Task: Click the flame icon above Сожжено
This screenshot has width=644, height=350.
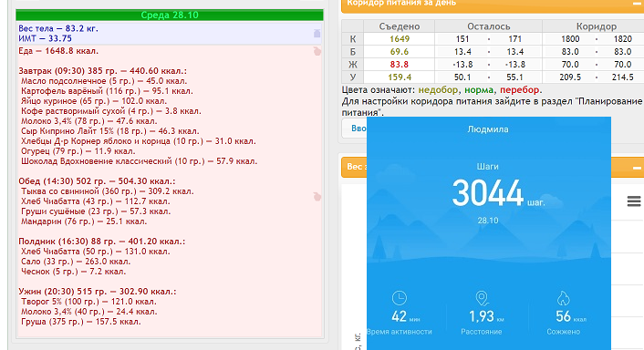Action: click(x=563, y=298)
